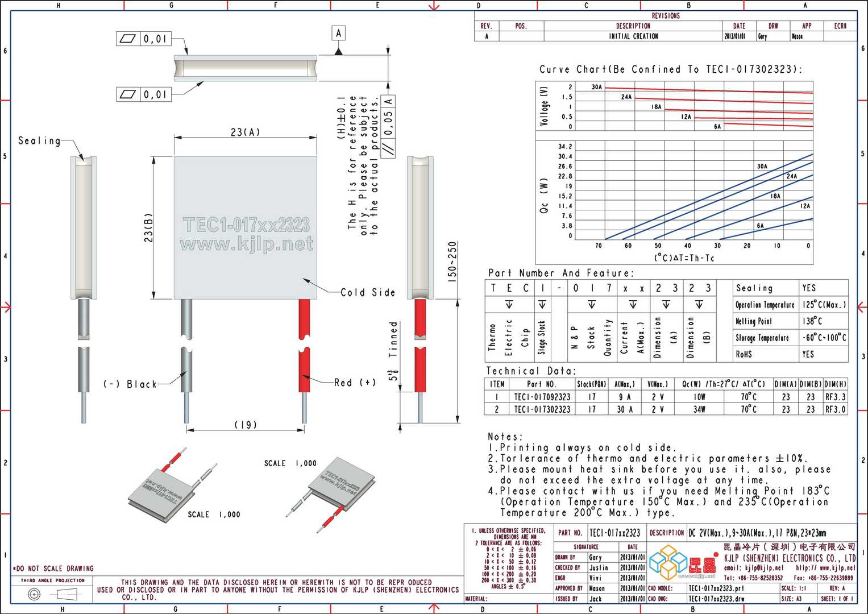Viewport: 868px width, 614px height.
Task: Click the 30A label in the Voltage chart
Action: click(x=596, y=87)
